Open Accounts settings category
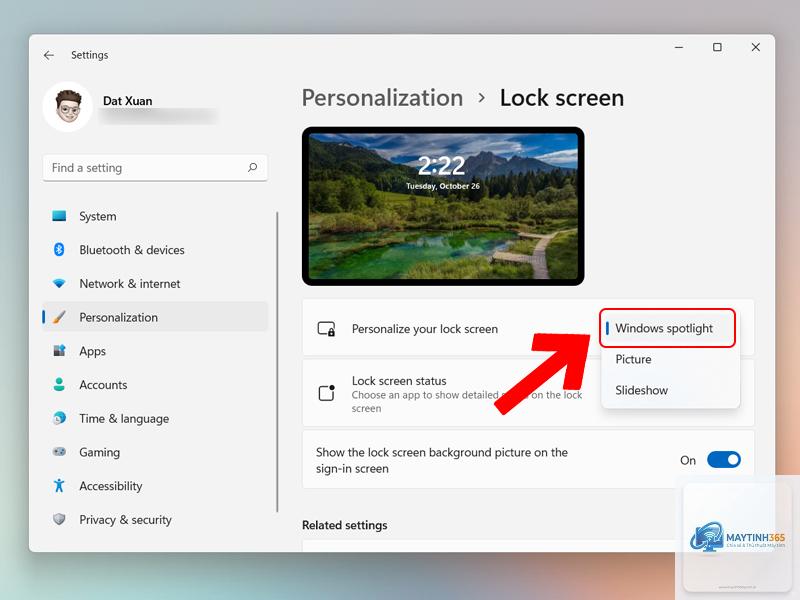800x600 pixels. point(155,384)
